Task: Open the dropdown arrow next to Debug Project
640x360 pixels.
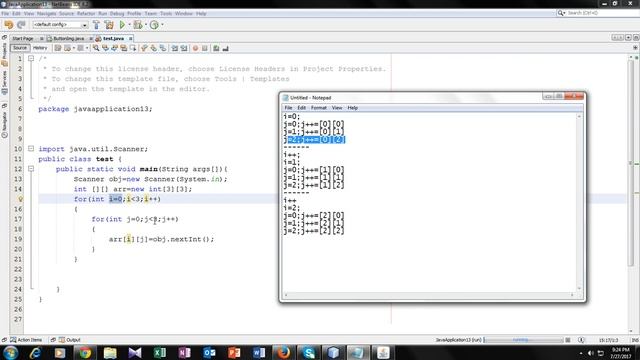Action: (145, 25)
